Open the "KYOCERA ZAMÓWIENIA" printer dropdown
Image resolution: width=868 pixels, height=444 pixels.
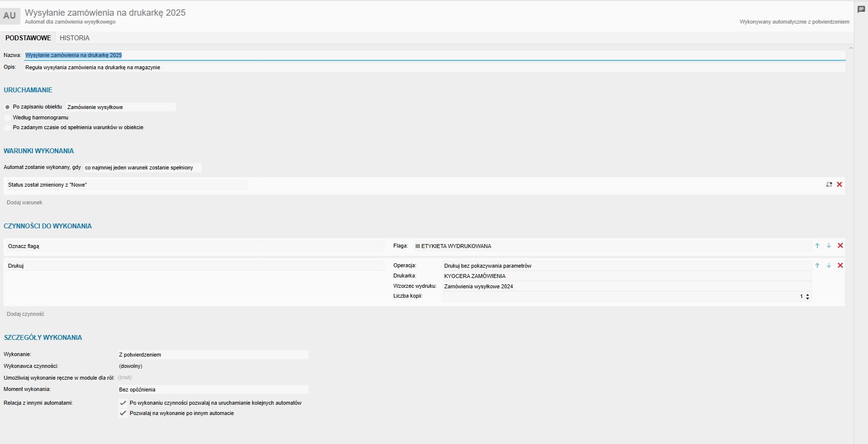point(627,276)
